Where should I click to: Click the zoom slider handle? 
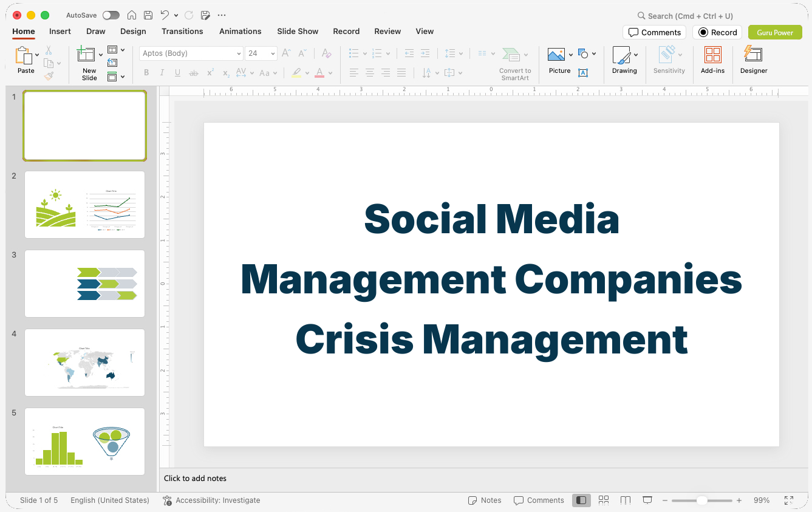tap(701, 500)
